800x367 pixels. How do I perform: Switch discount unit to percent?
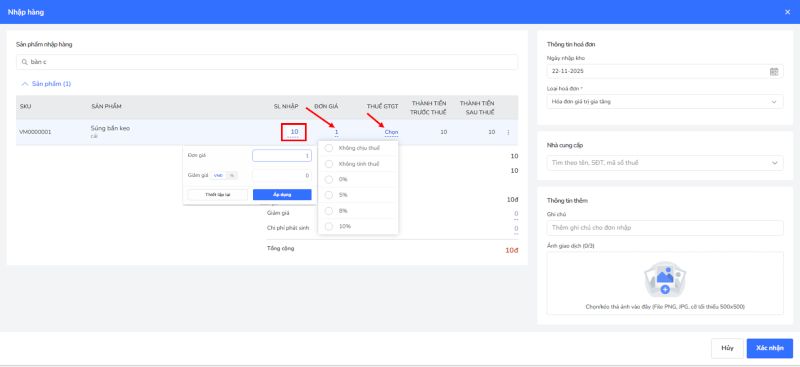pos(231,176)
